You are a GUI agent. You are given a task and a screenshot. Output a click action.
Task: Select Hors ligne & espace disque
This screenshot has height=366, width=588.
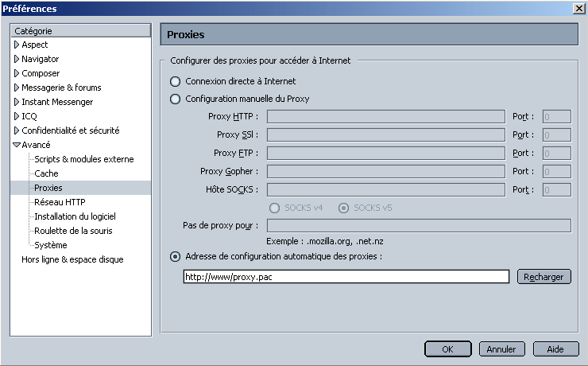(x=72, y=259)
